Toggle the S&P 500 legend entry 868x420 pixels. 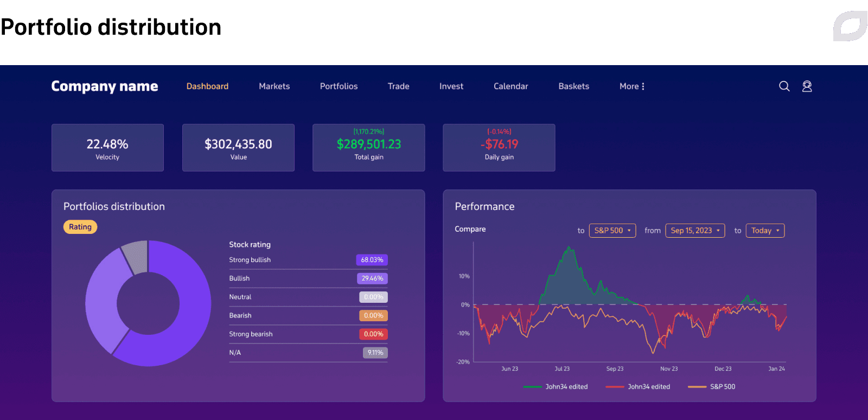coord(712,387)
